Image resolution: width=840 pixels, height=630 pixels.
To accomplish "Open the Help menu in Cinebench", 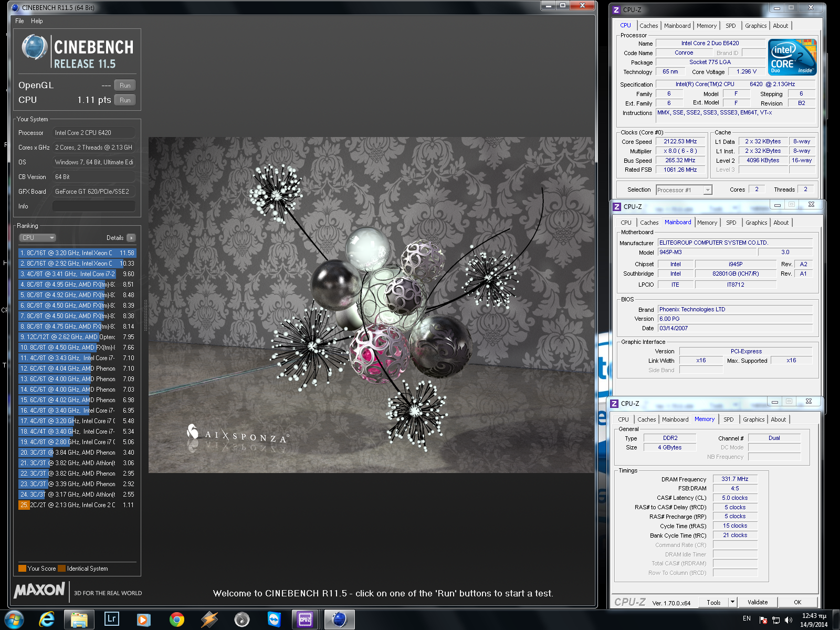I will [x=37, y=21].
